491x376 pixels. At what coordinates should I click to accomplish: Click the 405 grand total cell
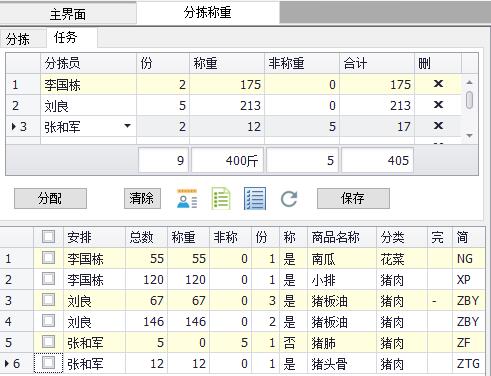377,160
